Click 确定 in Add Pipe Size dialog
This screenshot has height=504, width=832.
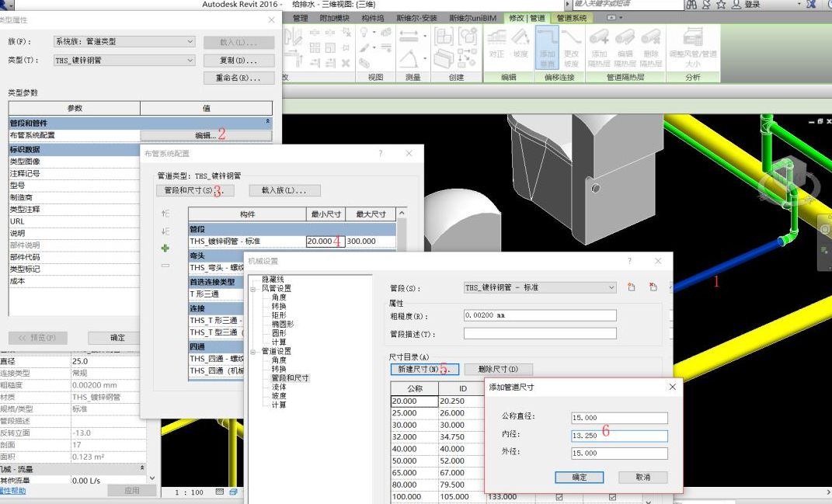(580, 477)
